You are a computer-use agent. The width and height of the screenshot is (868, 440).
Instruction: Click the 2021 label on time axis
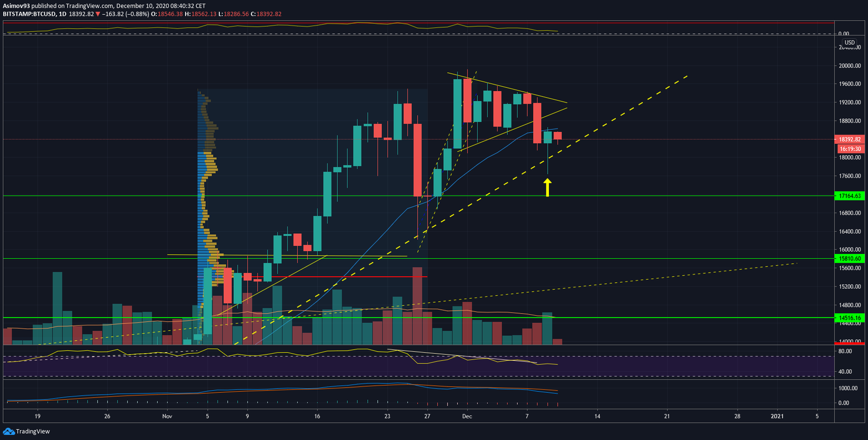(777, 417)
